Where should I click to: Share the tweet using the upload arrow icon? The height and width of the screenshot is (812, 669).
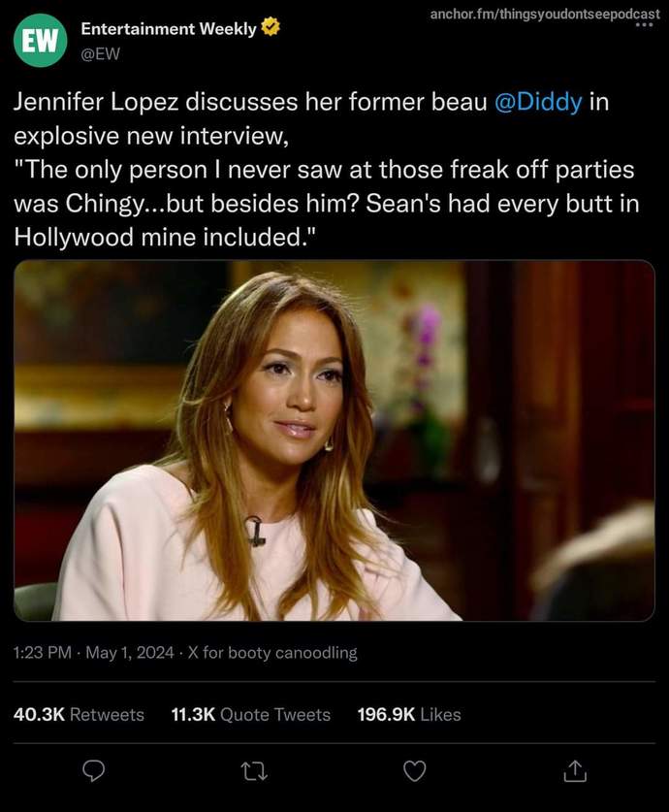tap(575, 771)
